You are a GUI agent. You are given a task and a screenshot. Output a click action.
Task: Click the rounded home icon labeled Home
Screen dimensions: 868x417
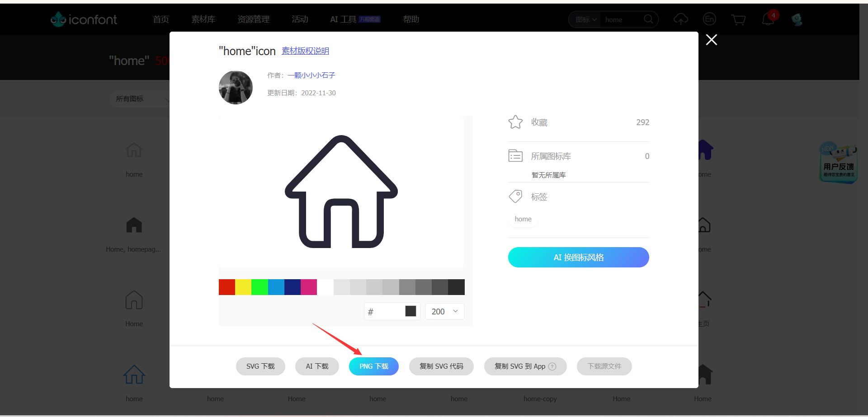134,300
